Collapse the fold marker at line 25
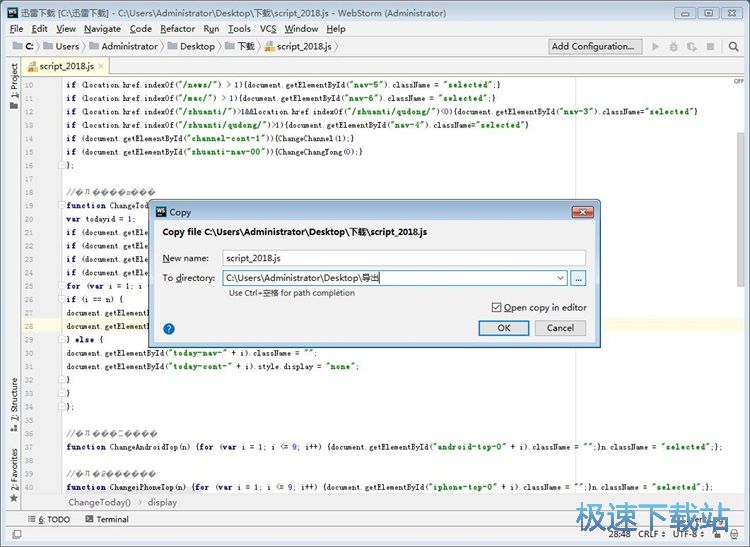The image size is (750, 547). click(x=62, y=285)
